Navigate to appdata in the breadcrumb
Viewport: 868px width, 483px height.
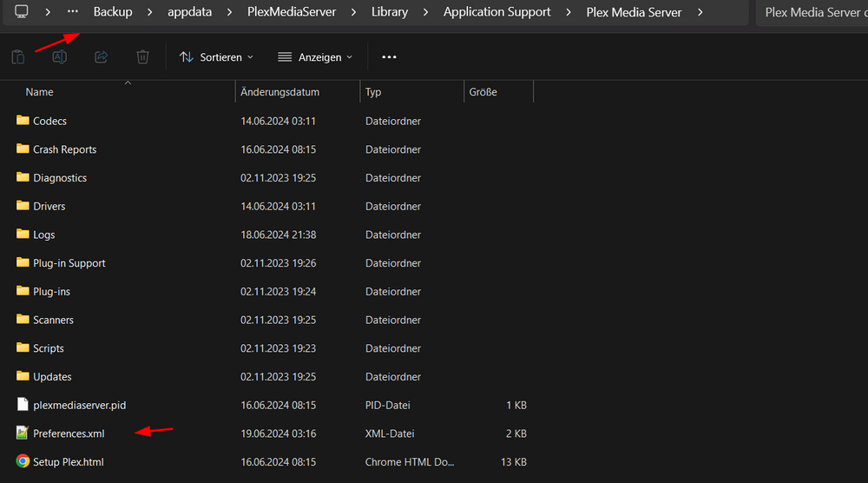[189, 12]
